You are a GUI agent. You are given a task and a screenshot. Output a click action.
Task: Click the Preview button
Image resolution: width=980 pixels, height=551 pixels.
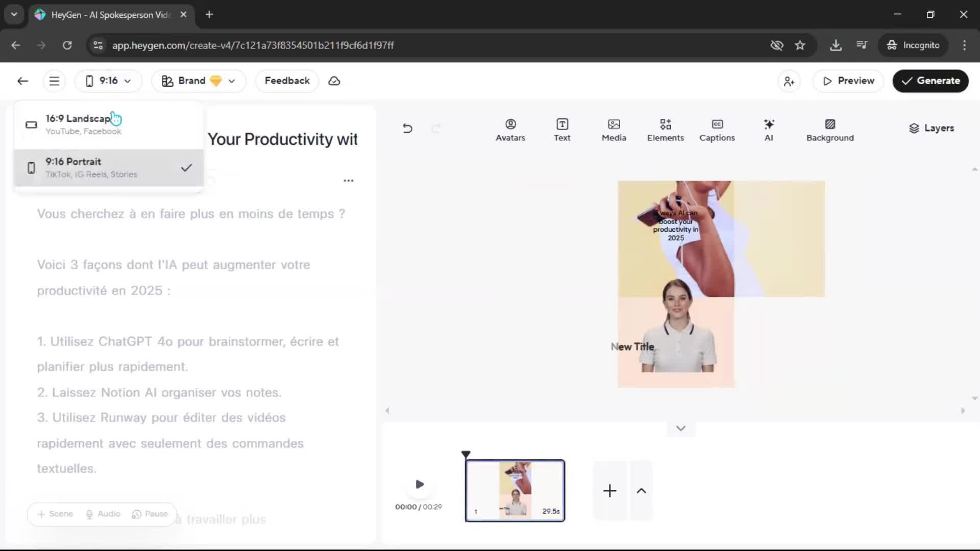[x=848, y=81]
